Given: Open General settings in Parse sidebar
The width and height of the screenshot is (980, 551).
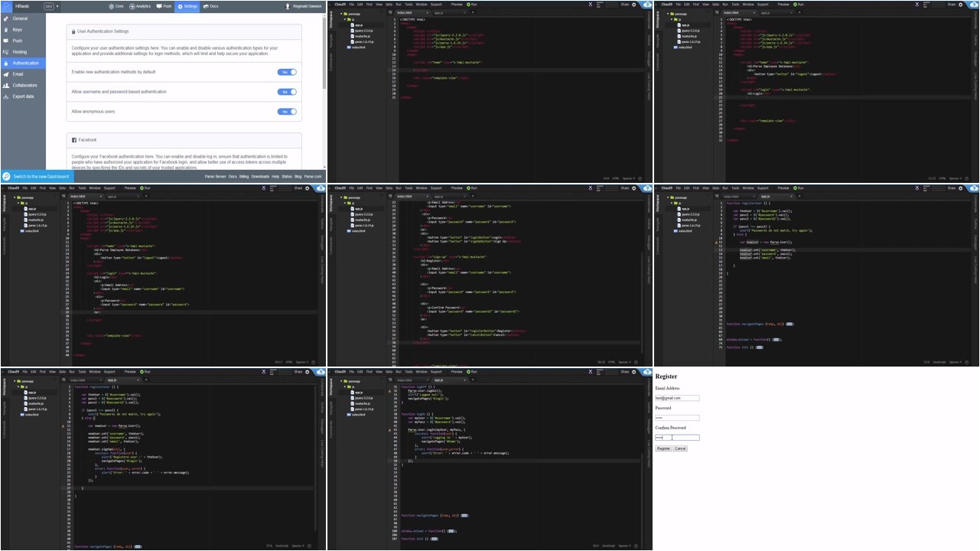Looking at the screenshot, I should [23, 18].
